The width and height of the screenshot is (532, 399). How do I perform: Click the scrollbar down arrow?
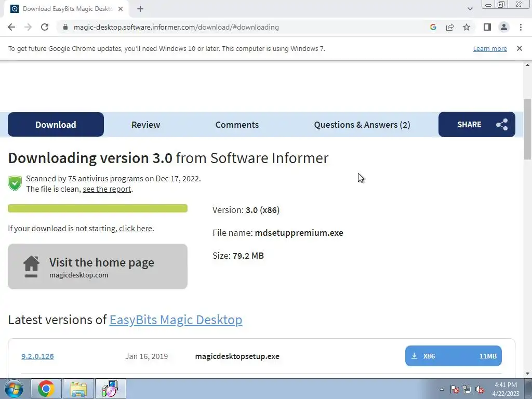pyautogui.click(x=527, y=374)
